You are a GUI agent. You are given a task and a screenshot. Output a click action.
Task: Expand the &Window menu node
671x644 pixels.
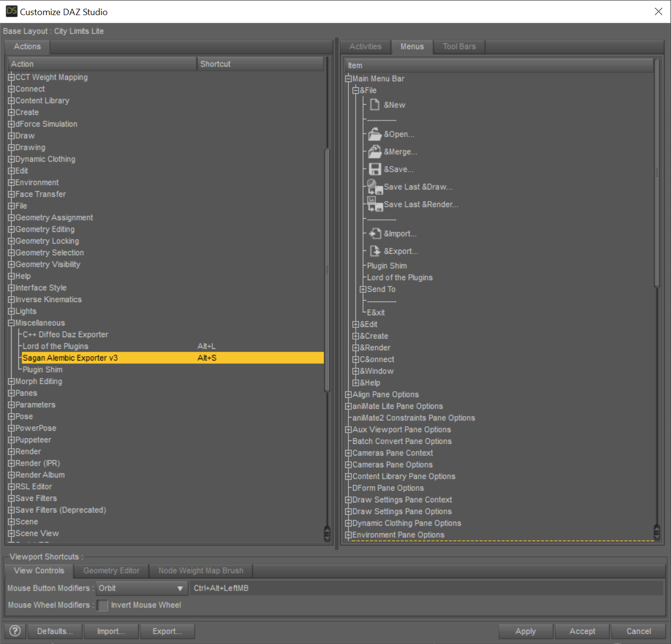(356, 371)
